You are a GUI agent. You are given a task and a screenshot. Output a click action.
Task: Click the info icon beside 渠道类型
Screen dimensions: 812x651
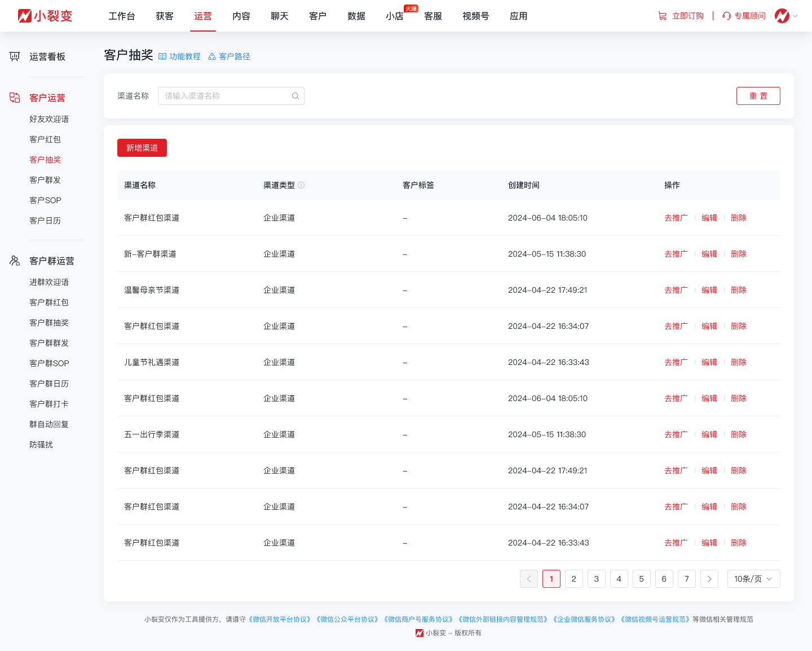tap(301, 185)
